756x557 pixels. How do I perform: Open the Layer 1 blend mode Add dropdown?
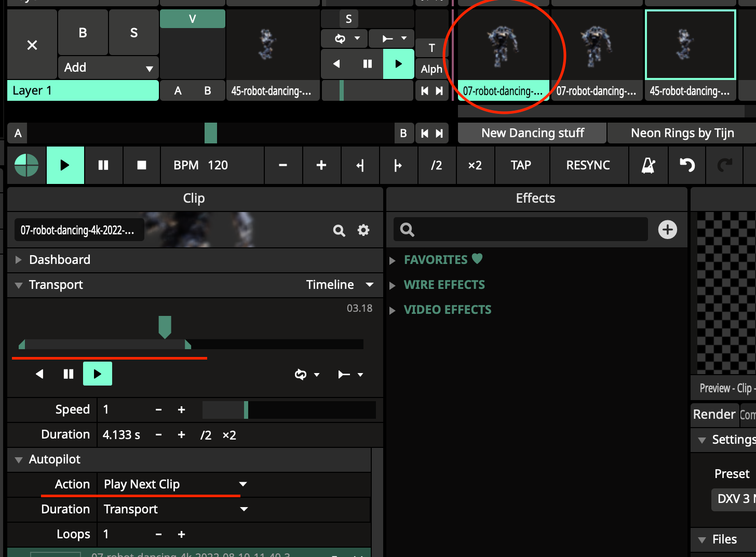tap(108, 68)
